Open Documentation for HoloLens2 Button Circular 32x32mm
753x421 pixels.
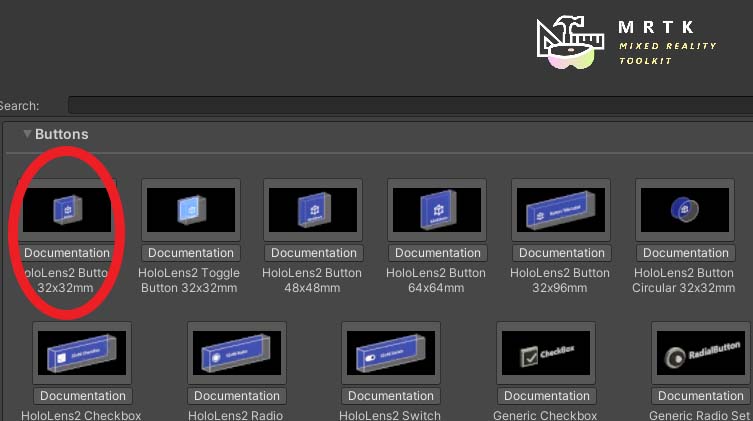click(685, 253)
